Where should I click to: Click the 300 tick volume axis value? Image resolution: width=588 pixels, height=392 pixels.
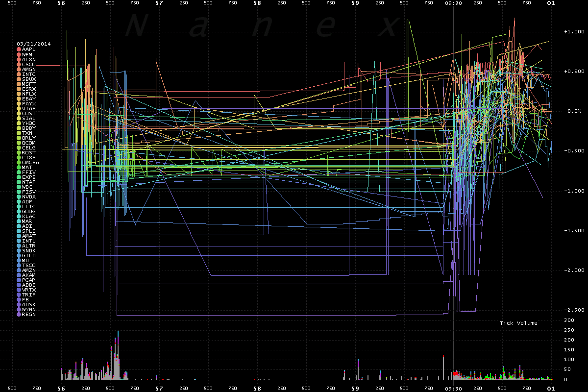click(568, 320)
